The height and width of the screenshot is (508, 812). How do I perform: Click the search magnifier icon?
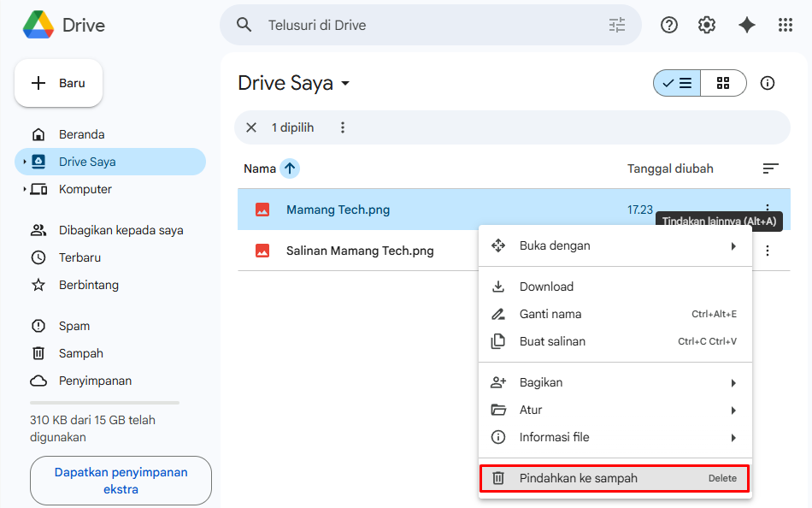(x=244, y=25)
